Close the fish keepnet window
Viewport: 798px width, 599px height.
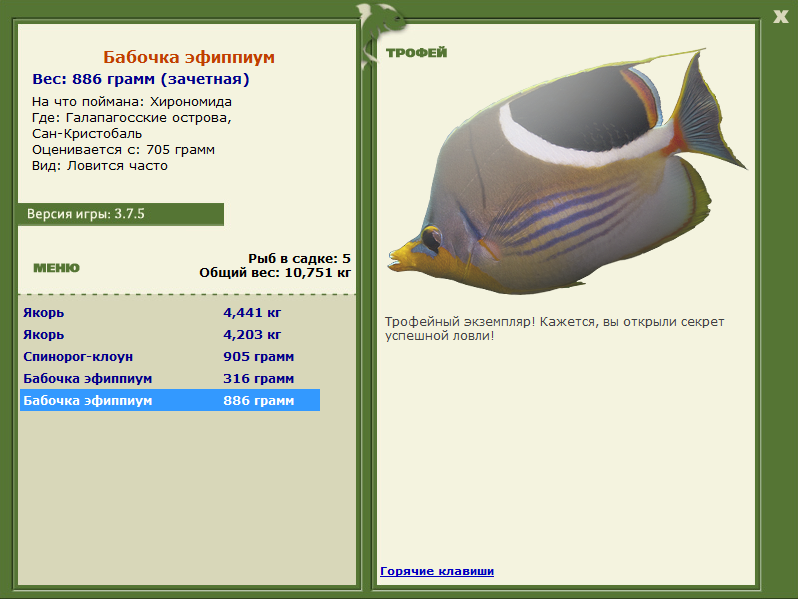click(780, 17)
